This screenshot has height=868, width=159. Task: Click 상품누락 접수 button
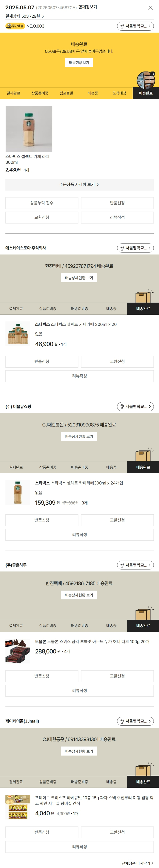tap(42, 203)
